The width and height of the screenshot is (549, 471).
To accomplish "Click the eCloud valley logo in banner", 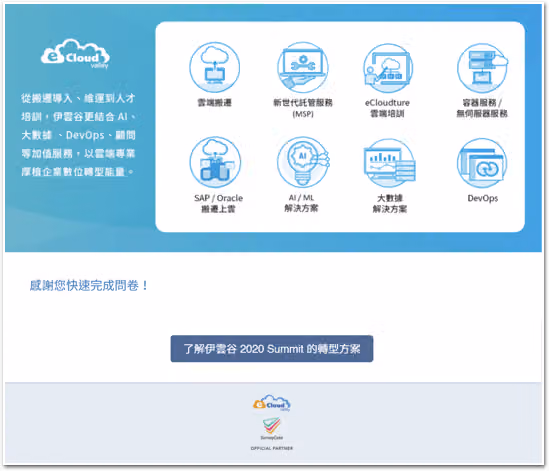I will 75,54.
